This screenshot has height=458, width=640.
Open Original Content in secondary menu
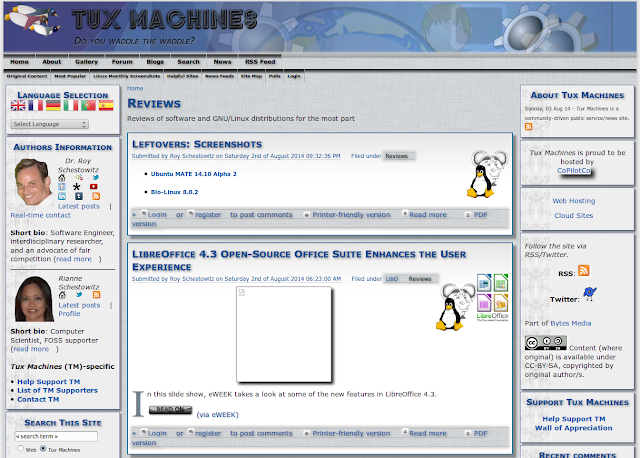click(x=27, y=76)
